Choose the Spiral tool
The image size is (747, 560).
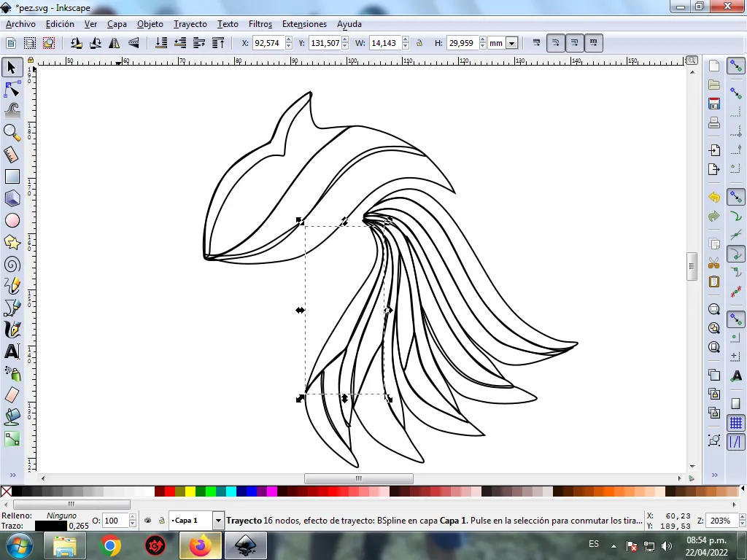click(x=12, y=264)
